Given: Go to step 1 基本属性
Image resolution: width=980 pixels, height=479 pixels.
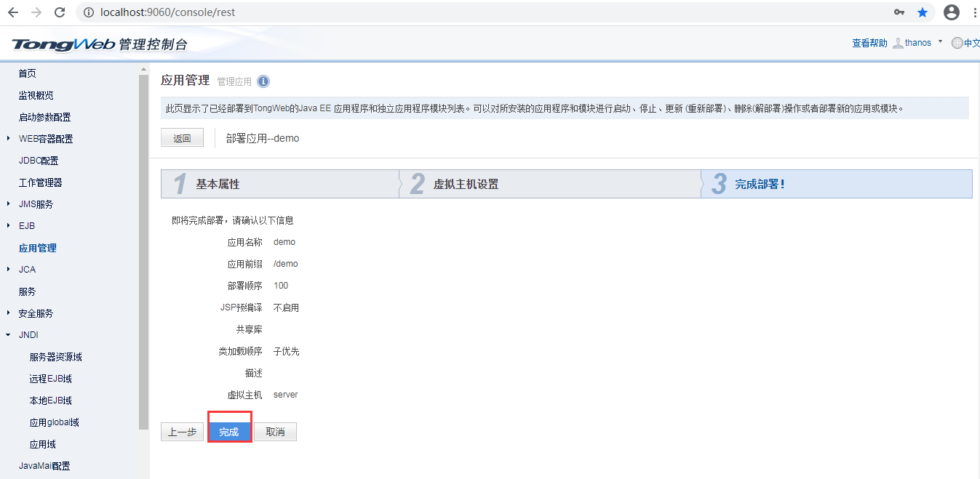Looking at the screenshot, I should [218, 185].
